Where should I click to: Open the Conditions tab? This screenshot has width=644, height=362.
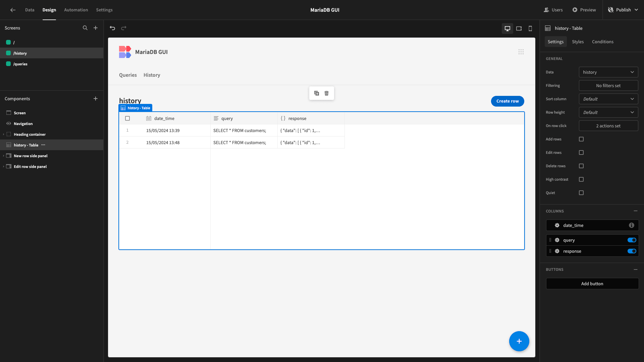603,42
